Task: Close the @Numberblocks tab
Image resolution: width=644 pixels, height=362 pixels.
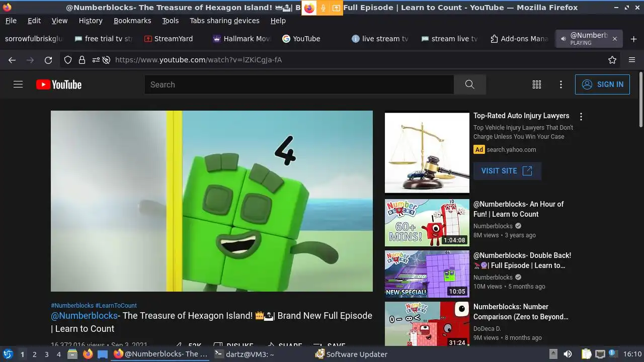Action: click(614, 39)
